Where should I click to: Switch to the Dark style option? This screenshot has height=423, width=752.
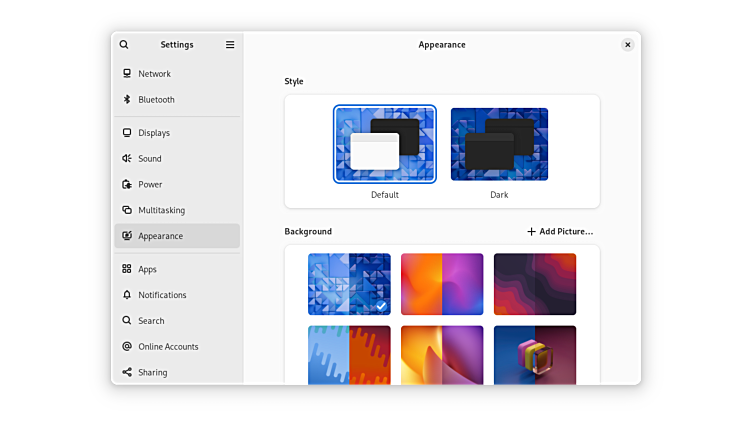(499, 145)
